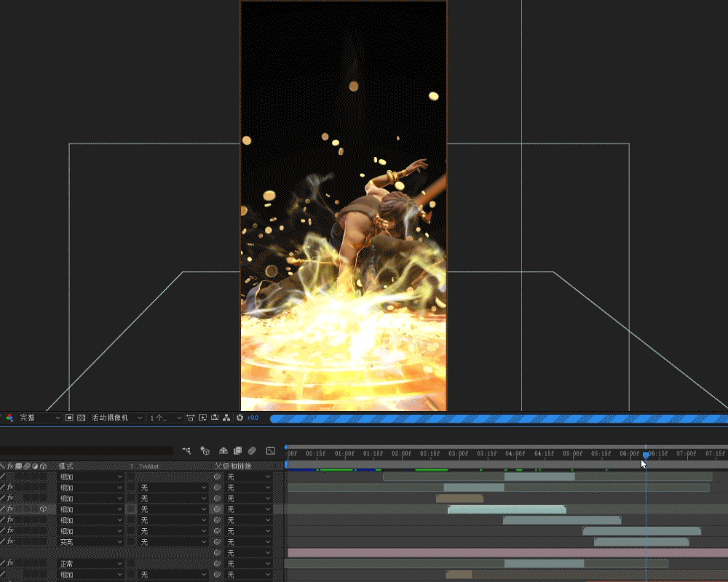The width and height of the screenshot is (728, 582).
Task: Click the +0.0 exposure value
Action: coord(253,418)
